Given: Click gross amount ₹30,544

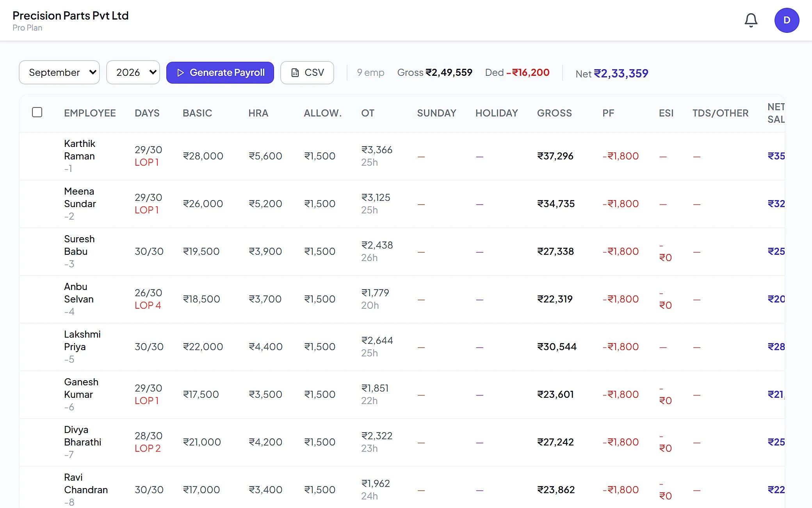Looking at the screenshot, I should tap(557, 347).
